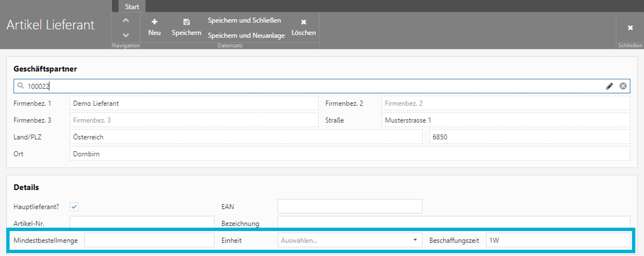Click the Details section heading
Viewport: 644px width, 256px height.
click(x=26, y=187)
